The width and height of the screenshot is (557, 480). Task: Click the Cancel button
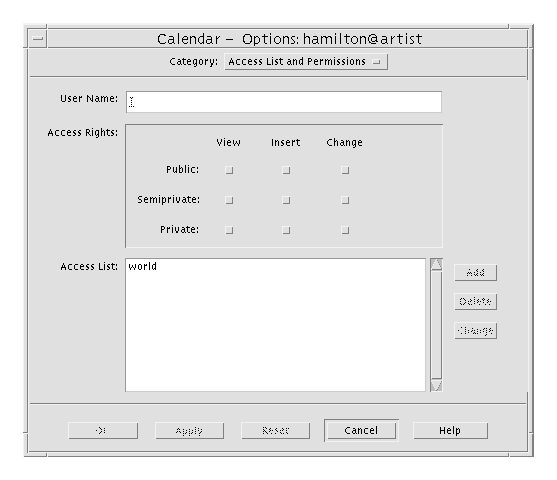coord(361,430)
